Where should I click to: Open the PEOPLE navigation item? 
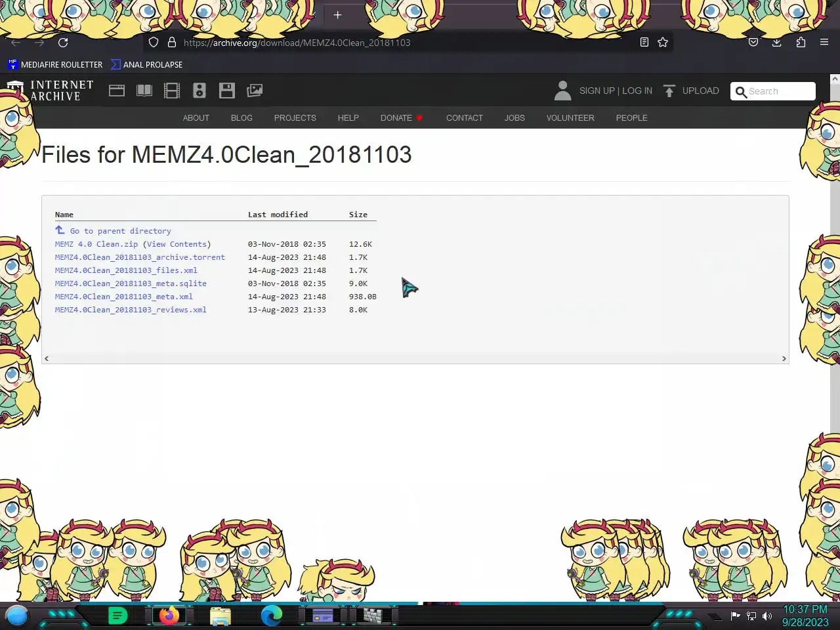pos(632,118)
